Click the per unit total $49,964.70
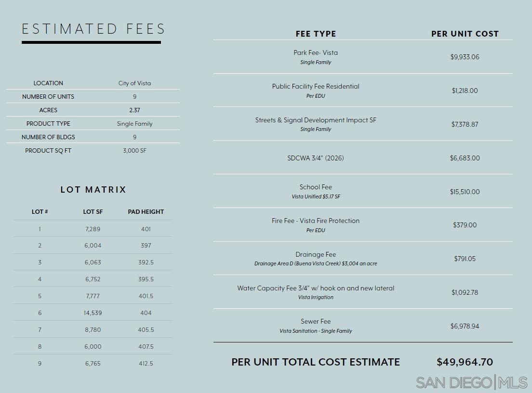The image size is (532, 393). point(465,362)
